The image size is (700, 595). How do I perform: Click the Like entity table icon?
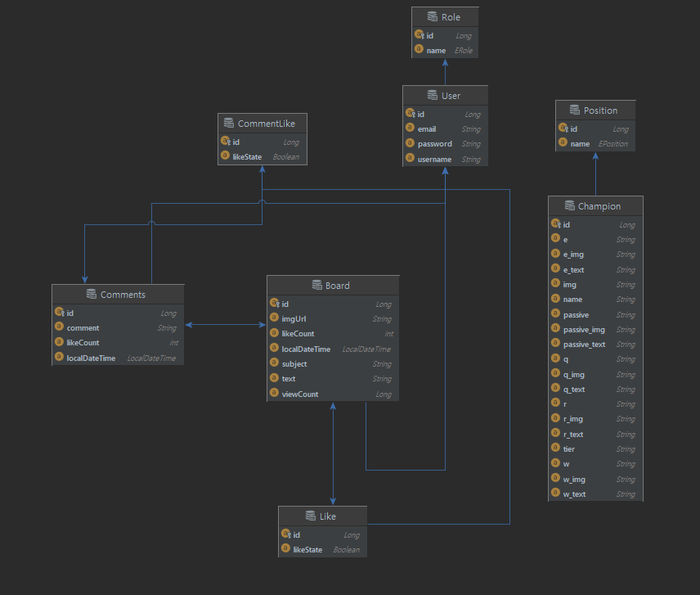[x=310, y=516]
